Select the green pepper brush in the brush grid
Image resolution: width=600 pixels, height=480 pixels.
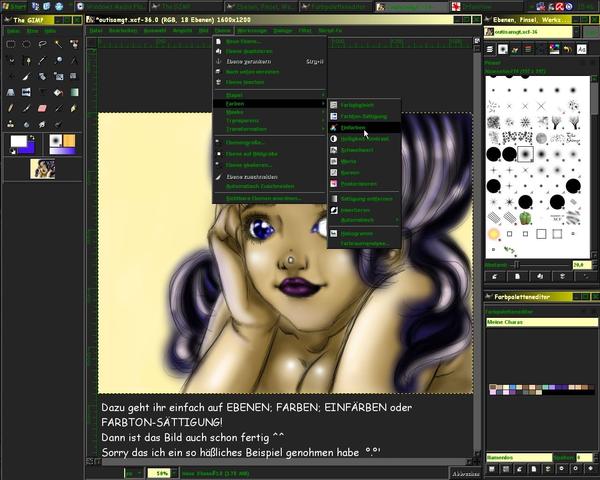525,219
